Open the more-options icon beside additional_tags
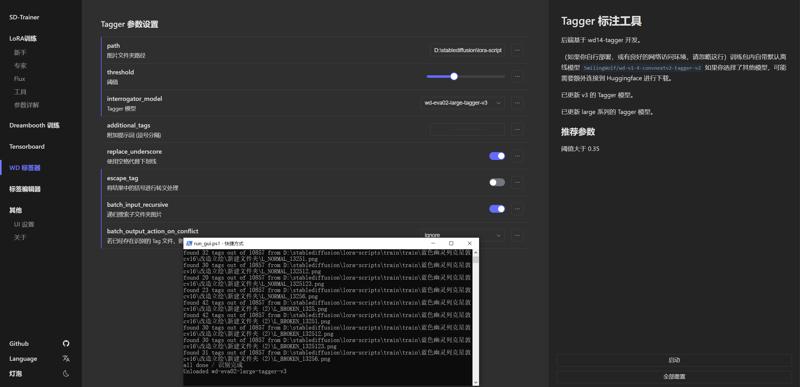Image resolution: width=800 pixels, height=387 pixels. point(517,130)
